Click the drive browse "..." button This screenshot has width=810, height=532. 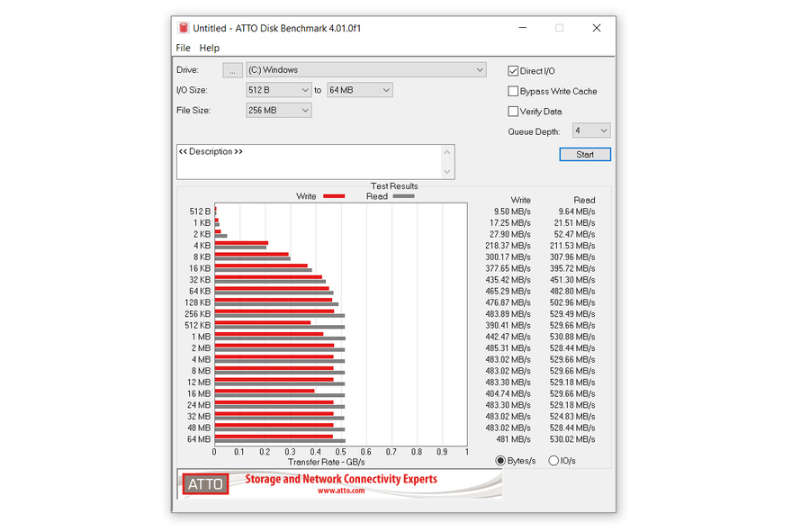(232, 70)
